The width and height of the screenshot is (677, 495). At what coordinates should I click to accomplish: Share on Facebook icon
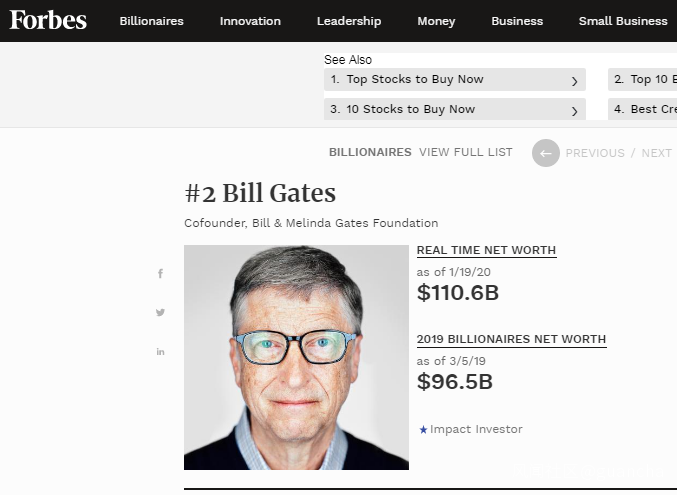[160, 274]
